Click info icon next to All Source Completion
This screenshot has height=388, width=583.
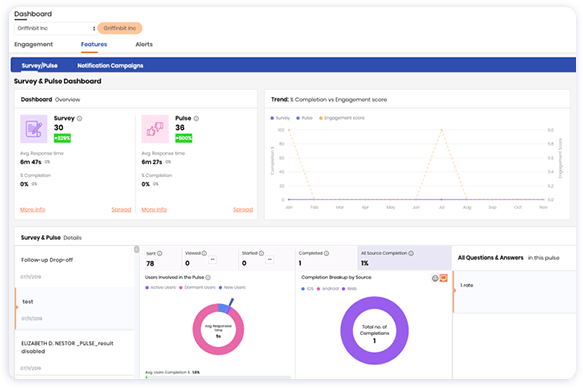411,253
